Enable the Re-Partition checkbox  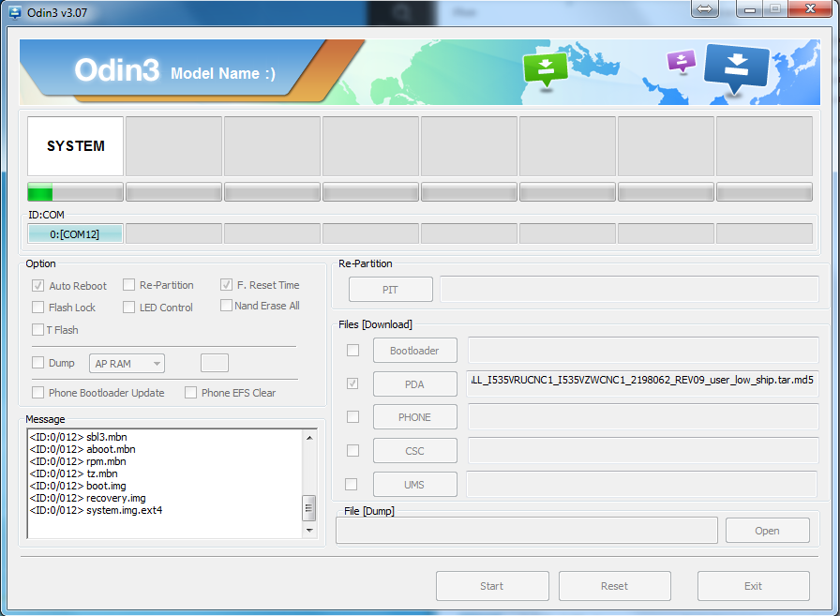click(128, 285)
